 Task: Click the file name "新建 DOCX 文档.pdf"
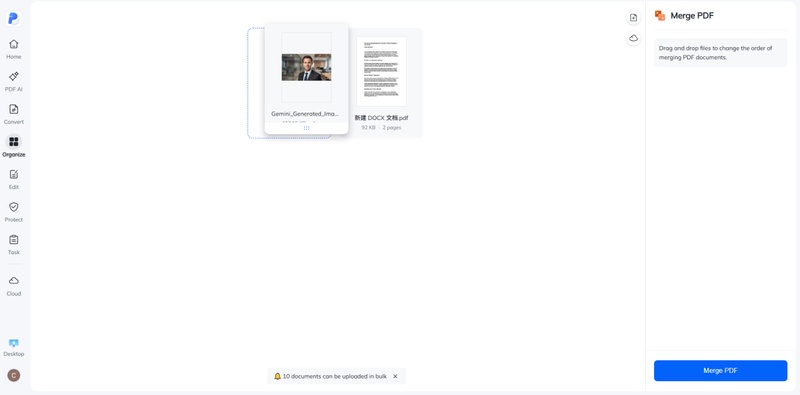pos(381,118)
